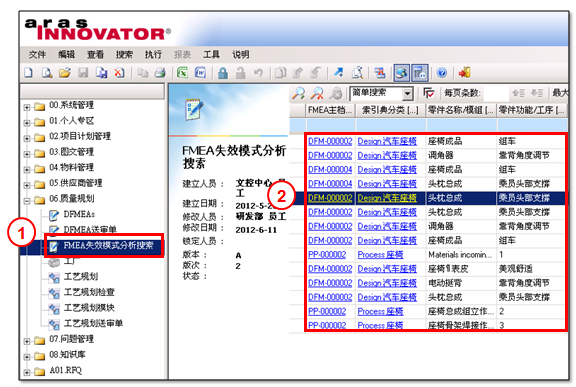The width and height of the screenshot is (576, 387).
Task: Click the blue Lock padlock icon
Action: pos(222,72)
